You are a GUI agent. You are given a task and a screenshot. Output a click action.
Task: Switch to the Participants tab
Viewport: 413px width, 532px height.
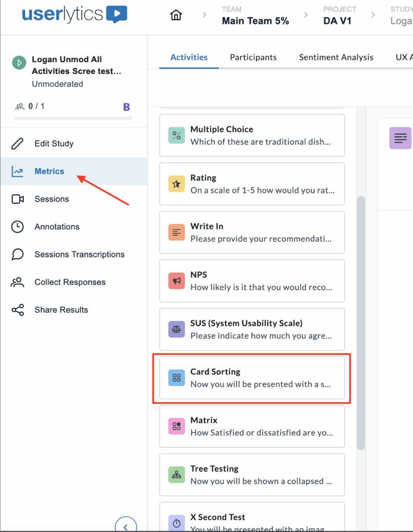pos(253,57)
